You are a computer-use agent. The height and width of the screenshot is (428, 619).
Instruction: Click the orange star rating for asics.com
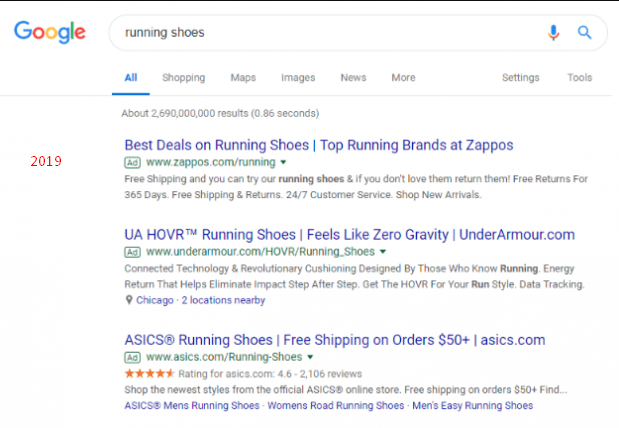pyautogui.click(x=148, y=374)
